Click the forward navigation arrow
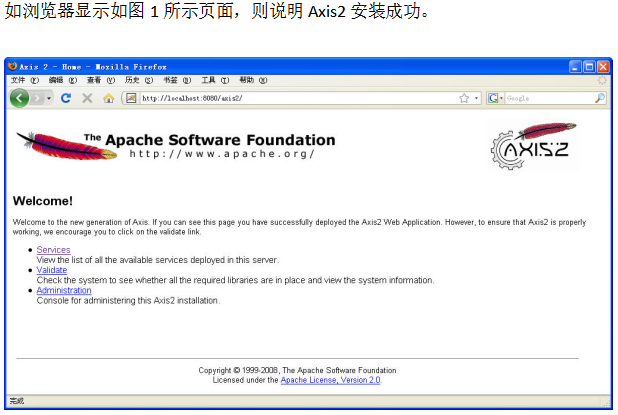The image size is (618, 415). (x=38, y=98)
